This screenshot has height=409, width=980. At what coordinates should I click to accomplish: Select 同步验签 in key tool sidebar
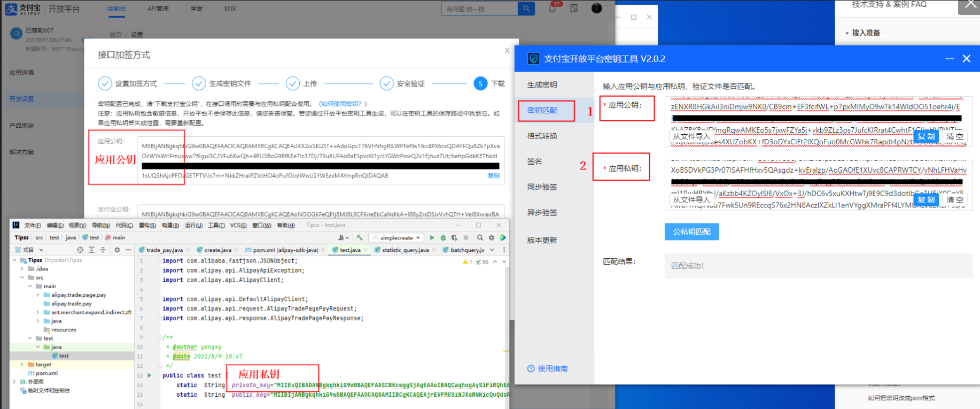point(542,187)
